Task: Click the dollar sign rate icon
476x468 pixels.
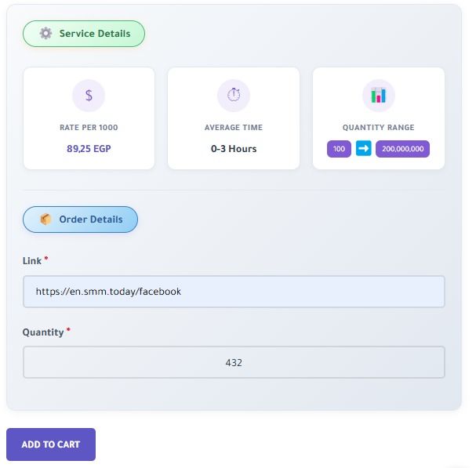Action: click(89, 96)
